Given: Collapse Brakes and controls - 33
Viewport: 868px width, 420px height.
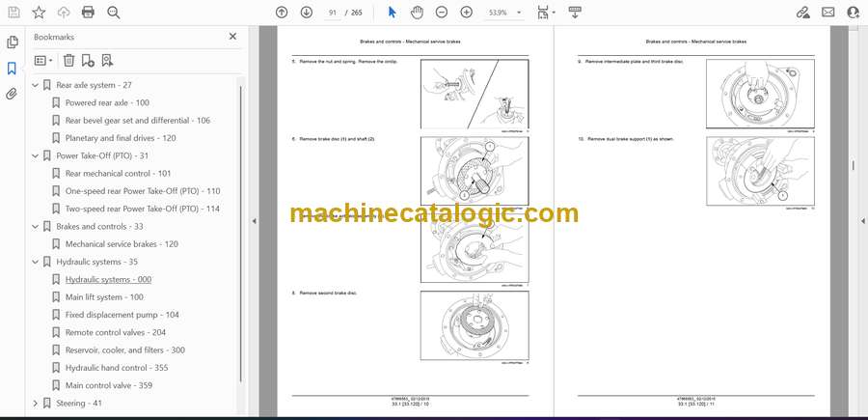Looking at the screenshot, I should [36, 227].
